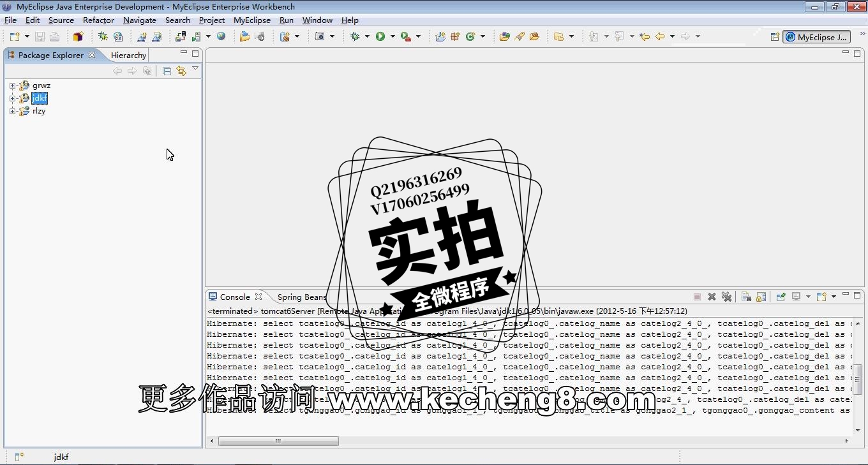
Task: Open the Run configurations dropdown arrow
Action: (x=393, y=37)
